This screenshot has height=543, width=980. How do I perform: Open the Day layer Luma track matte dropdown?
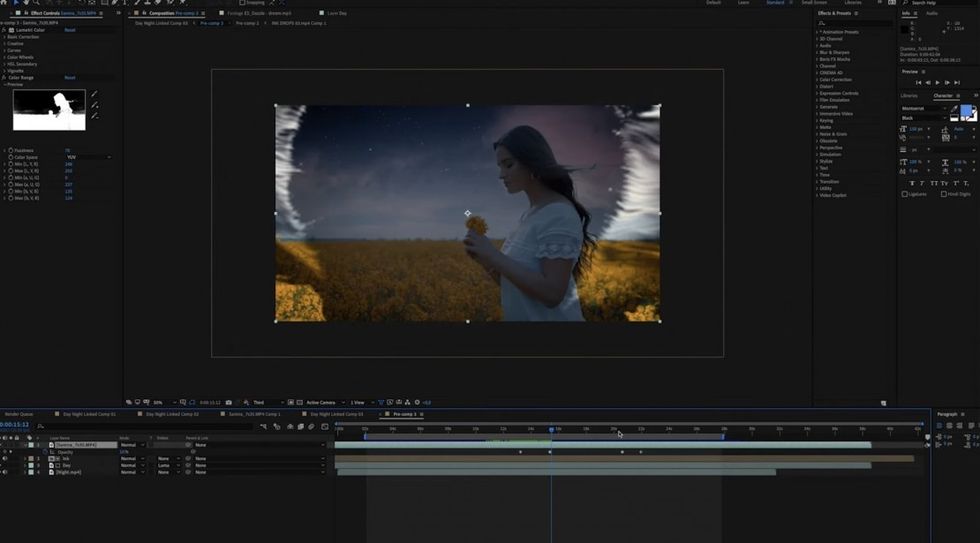point(167,466)
